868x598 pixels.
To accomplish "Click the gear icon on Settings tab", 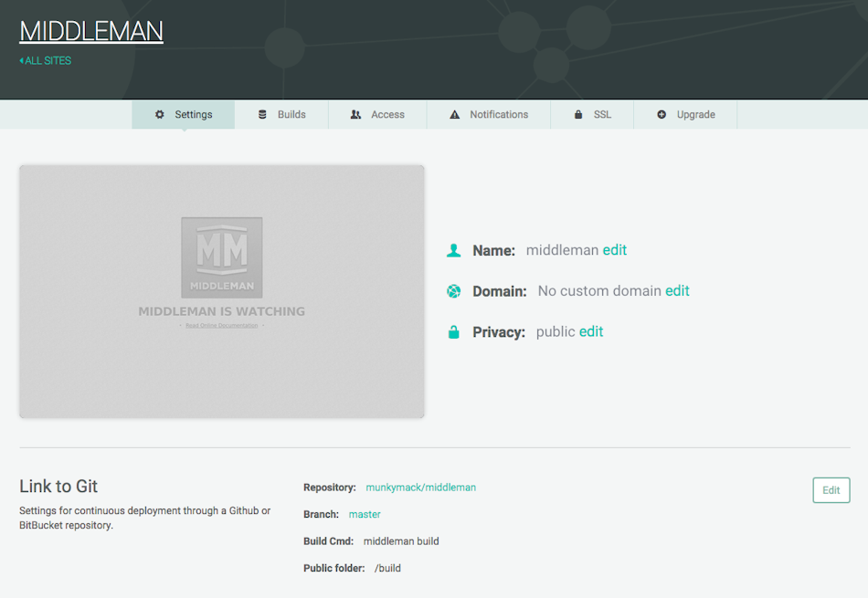I will pos(159,114).
